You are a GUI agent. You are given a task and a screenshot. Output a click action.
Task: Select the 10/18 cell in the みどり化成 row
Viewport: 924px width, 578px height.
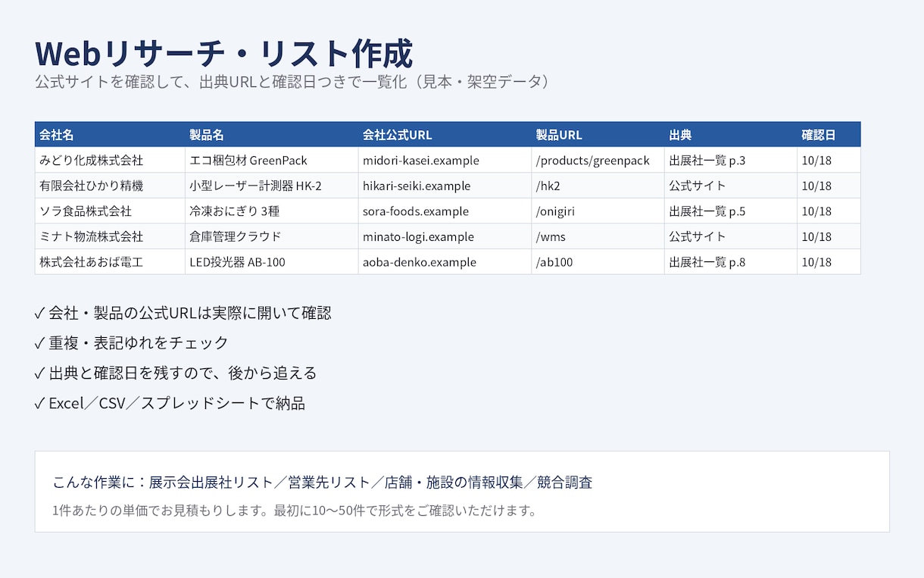click(829, 161)
